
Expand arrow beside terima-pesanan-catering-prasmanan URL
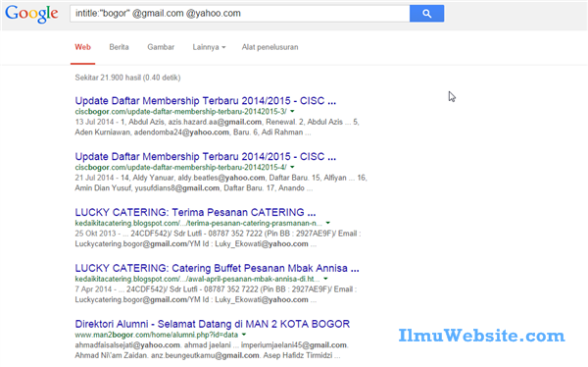327,223
